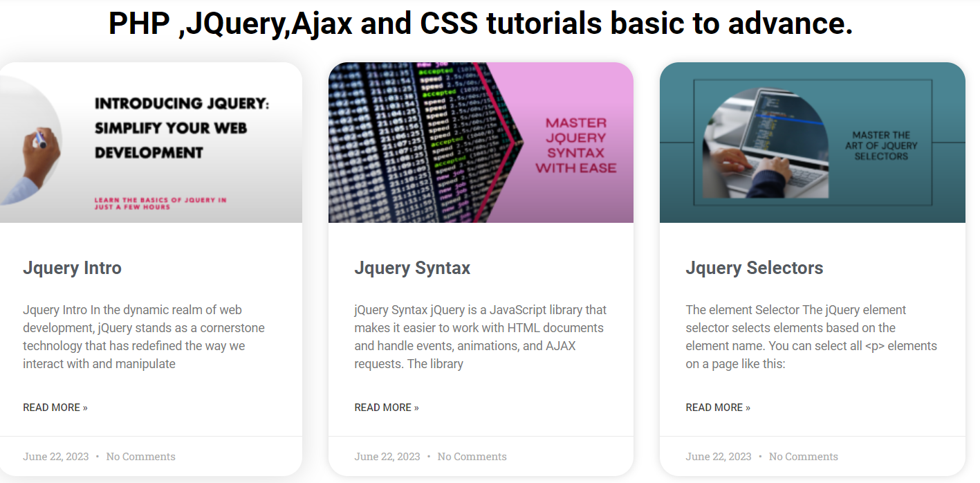
Task: Open No Comments on Jquery Intro card
Action: point(141,457)
